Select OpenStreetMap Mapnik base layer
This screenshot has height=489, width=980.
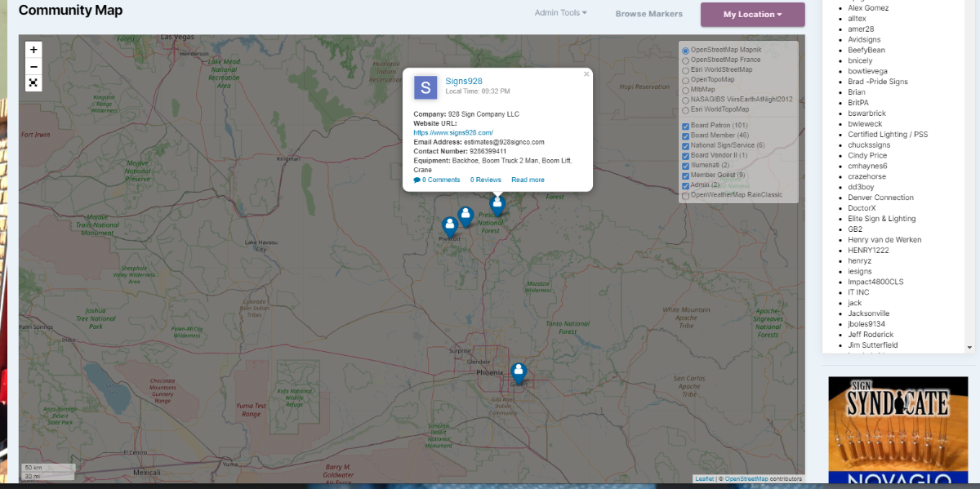pos(686,51)
